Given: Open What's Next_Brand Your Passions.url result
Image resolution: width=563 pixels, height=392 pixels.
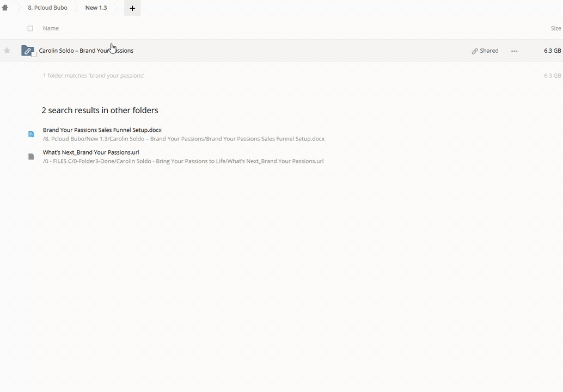Looking at the screenshot, I should tap(91, 152).
